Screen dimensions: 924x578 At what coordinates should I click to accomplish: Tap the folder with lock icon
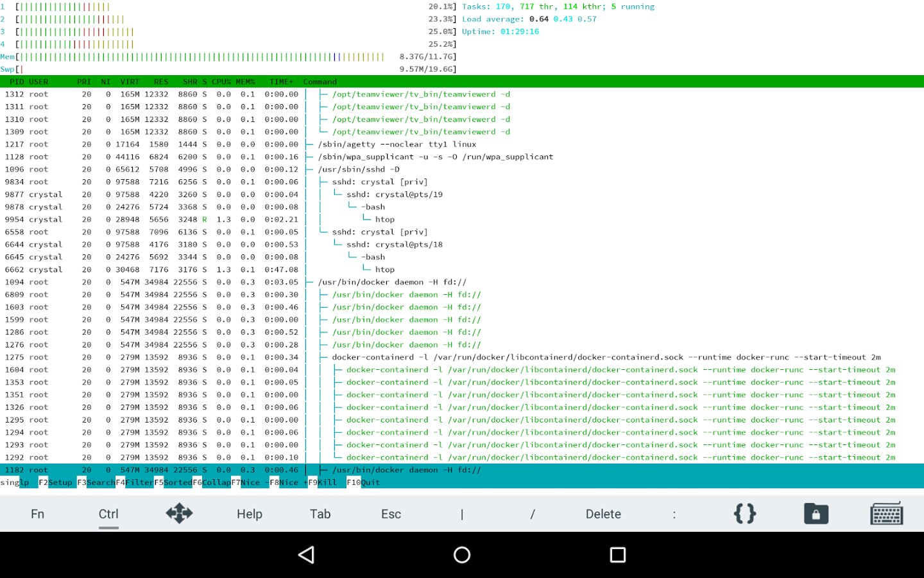(x=816, y=513)
